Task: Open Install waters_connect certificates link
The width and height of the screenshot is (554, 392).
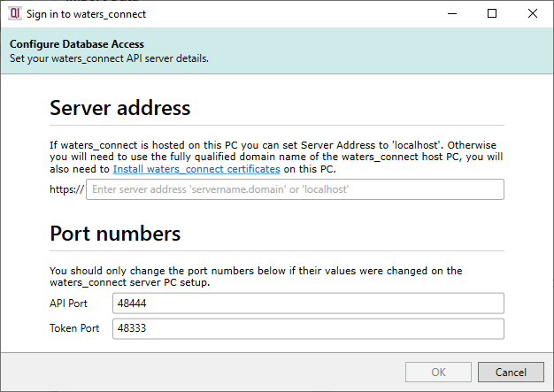Action: 196,169
